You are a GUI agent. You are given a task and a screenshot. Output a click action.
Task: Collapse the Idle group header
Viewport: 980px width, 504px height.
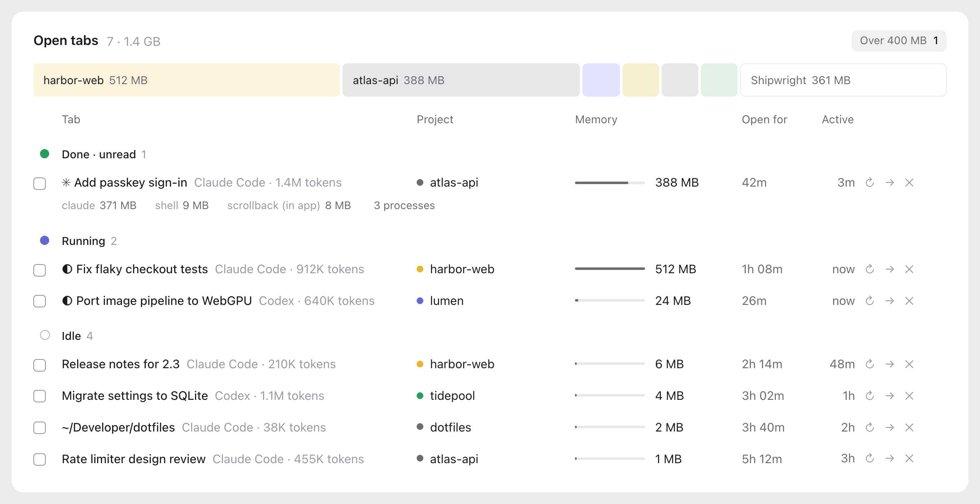click(67, 336)
